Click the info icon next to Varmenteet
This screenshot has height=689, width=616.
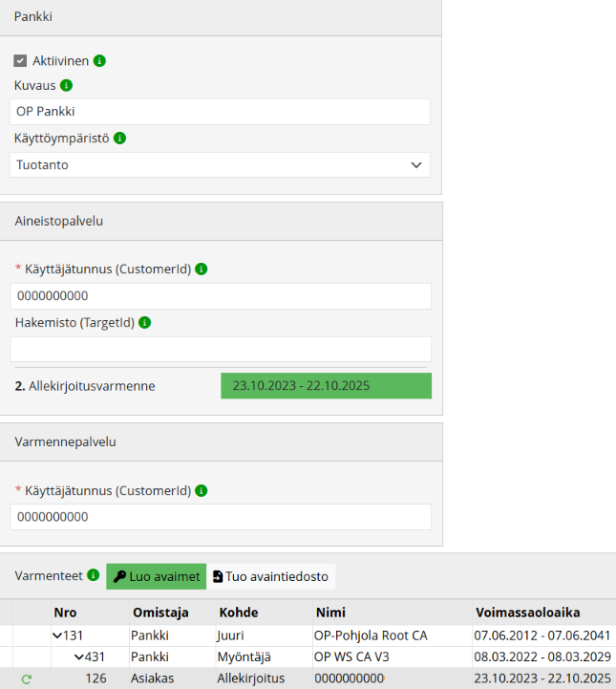tap(93, 575)
